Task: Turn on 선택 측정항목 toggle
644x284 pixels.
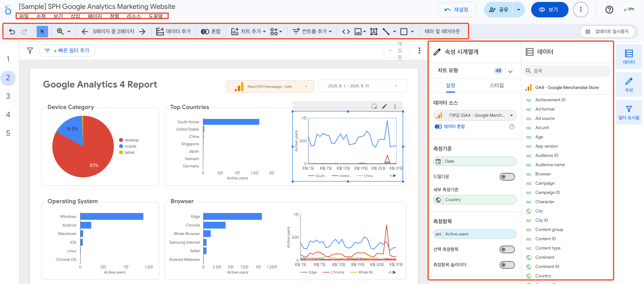Action: click(x=507, y=249)
